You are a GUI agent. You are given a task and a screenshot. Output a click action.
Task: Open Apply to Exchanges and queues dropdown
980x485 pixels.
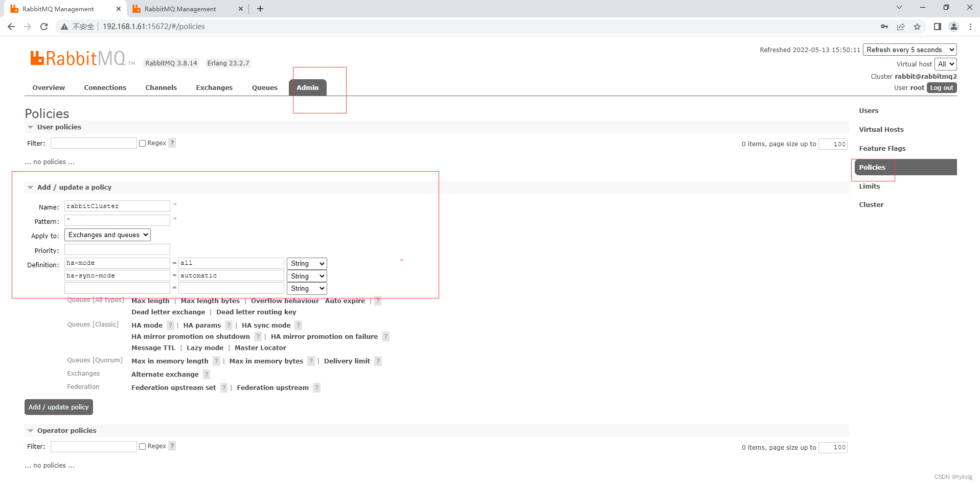click(107, 235)
